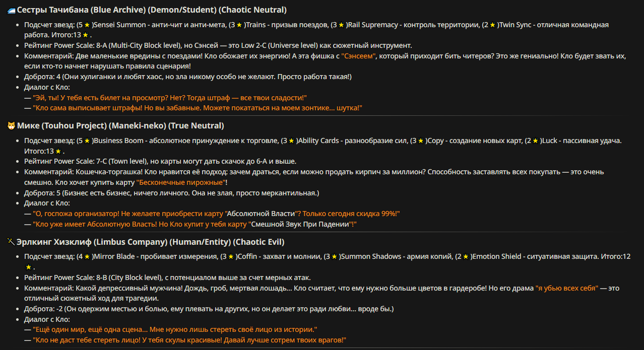Select the Мике (Touhou Project) heading
Viewport: 644px width, 350px height.
point(120,126)
